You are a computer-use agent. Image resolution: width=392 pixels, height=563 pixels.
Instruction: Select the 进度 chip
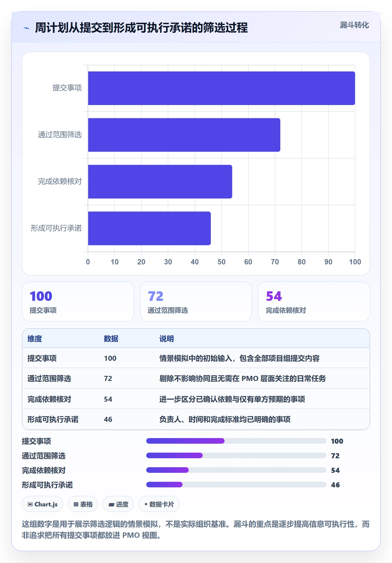point(118,504)
